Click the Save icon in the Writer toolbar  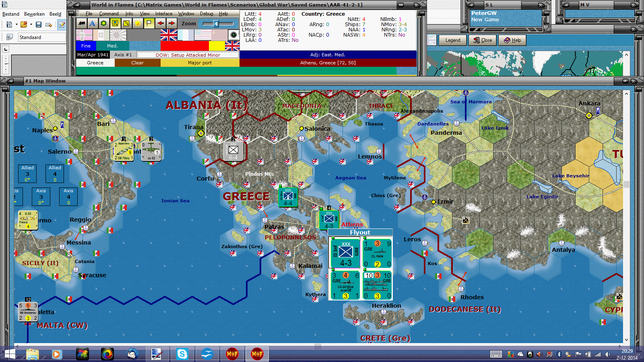(x=39, y=25)
